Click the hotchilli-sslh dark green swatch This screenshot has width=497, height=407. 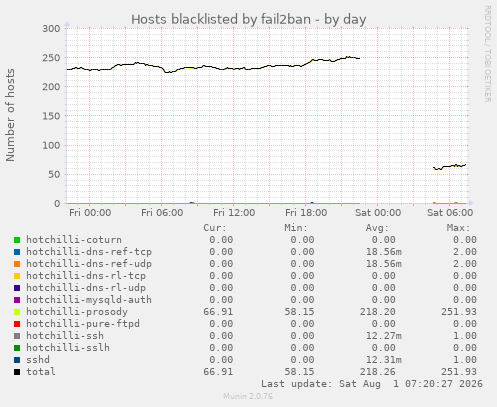(17, 348)
